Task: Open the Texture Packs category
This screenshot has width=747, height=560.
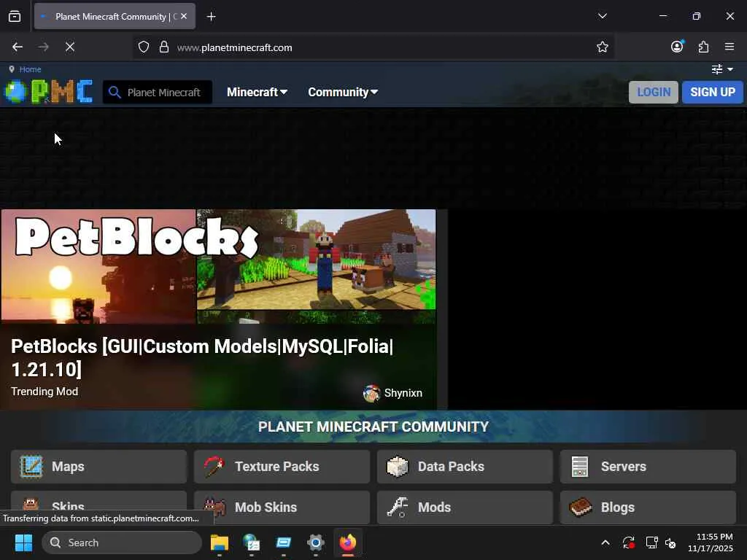Action: coord(282,467)
